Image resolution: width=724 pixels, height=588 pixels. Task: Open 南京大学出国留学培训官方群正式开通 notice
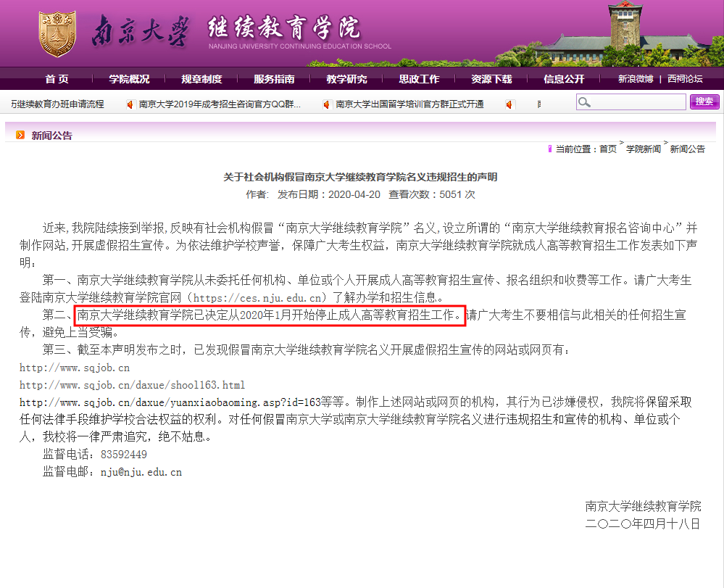409,104
